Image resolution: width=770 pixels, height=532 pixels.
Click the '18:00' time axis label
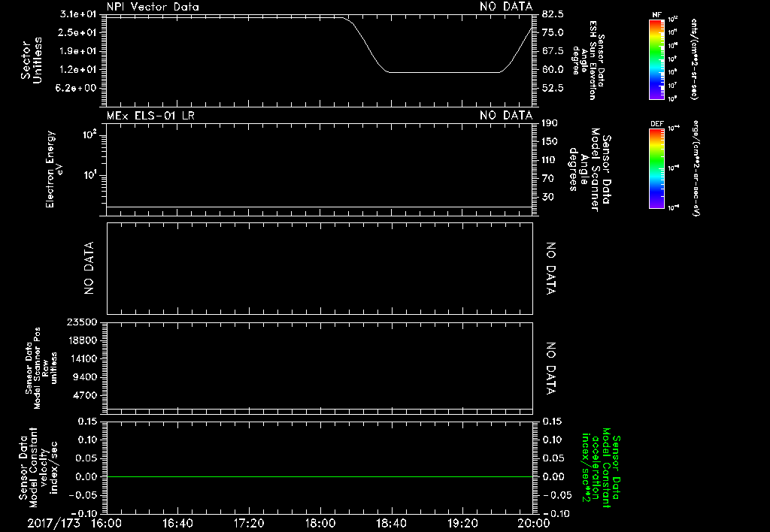[x=320, y=523]
